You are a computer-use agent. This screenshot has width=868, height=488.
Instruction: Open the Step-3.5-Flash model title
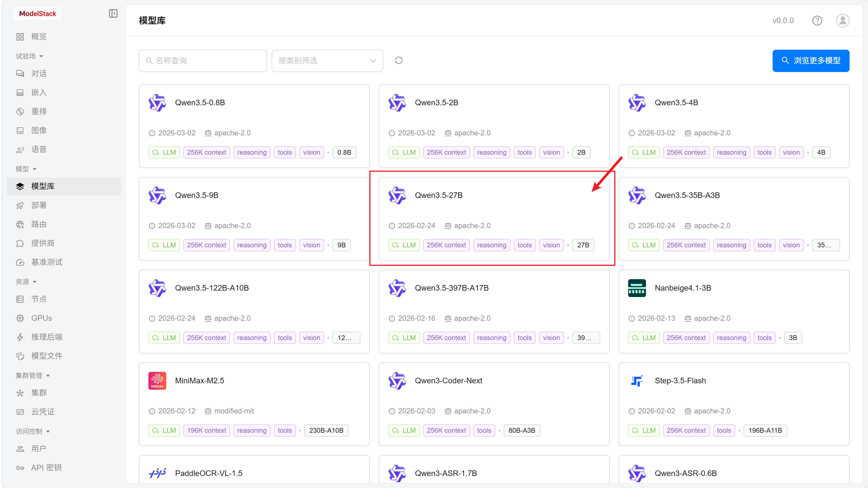(x=680, y=381)
